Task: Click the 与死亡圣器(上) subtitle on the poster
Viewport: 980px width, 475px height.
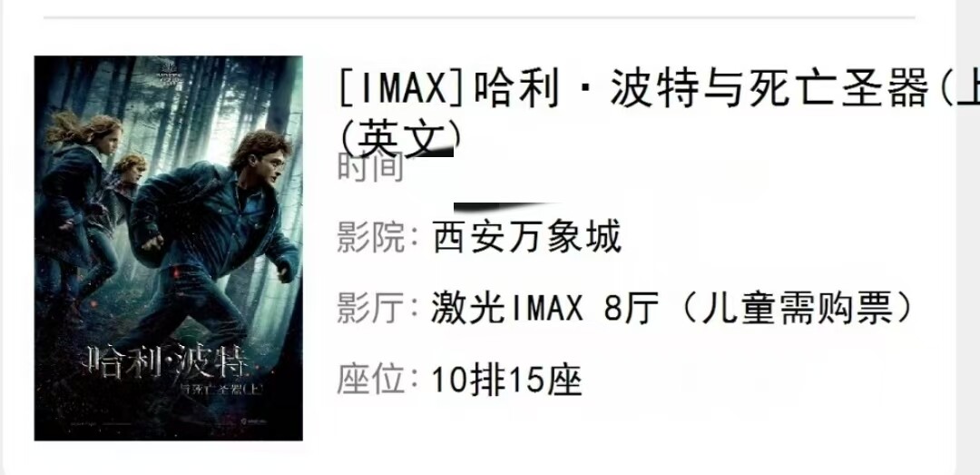Action: (221, 388)
